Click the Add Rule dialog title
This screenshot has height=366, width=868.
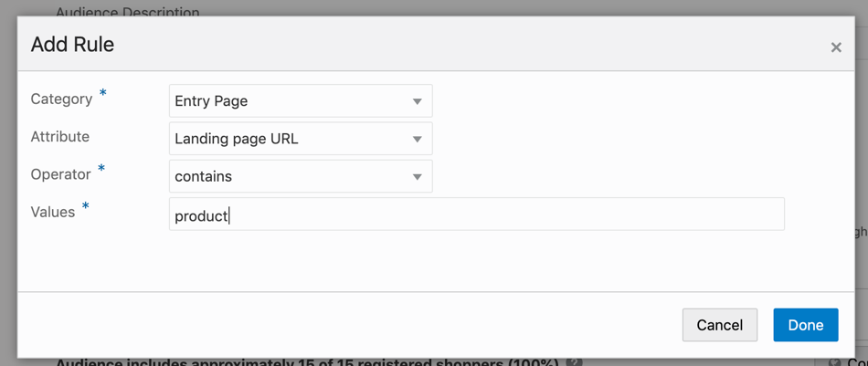pos(72,45)
